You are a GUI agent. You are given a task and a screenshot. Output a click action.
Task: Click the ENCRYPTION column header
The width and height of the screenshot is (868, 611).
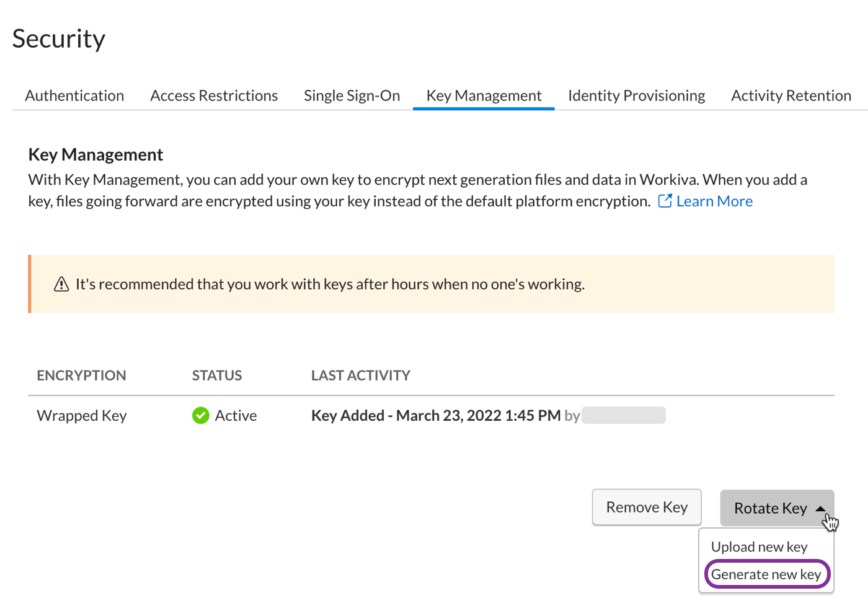click(x=81, y=375)
